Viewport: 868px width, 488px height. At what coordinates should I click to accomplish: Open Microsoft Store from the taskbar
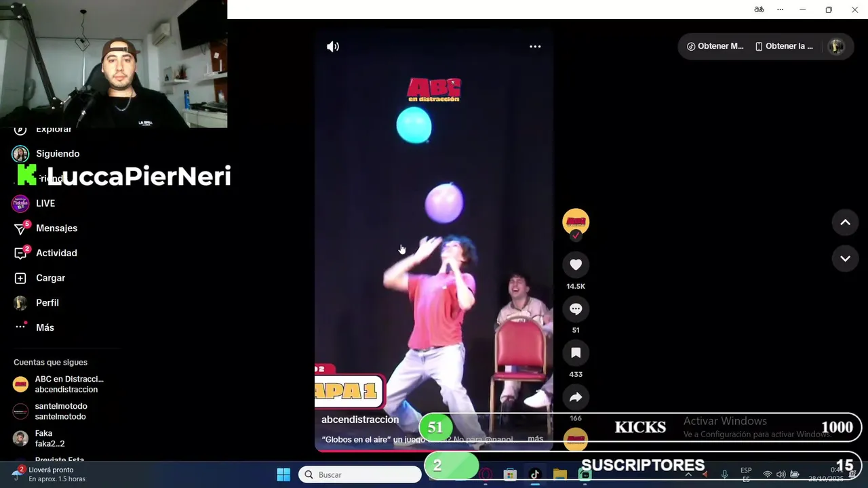[x=510, y=474]
